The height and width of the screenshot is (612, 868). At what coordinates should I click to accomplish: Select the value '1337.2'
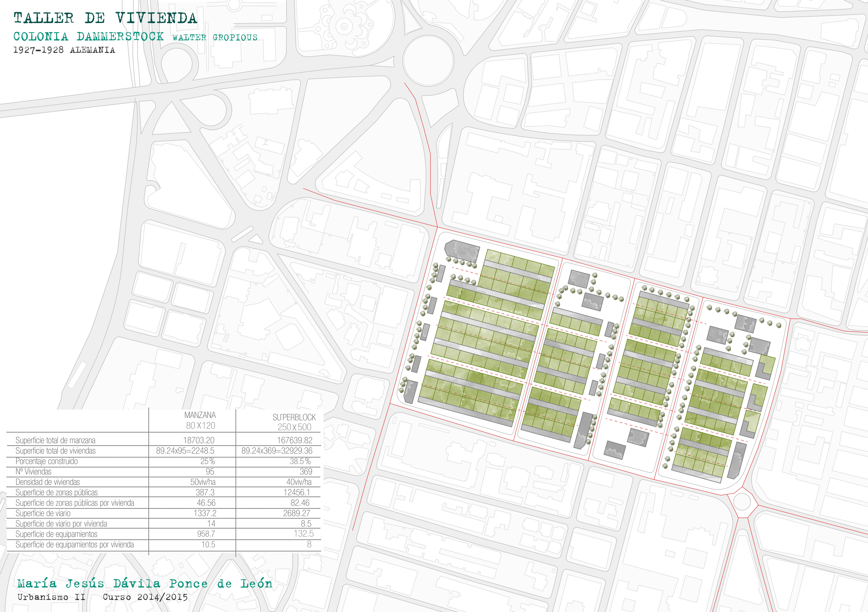(205, 513)
